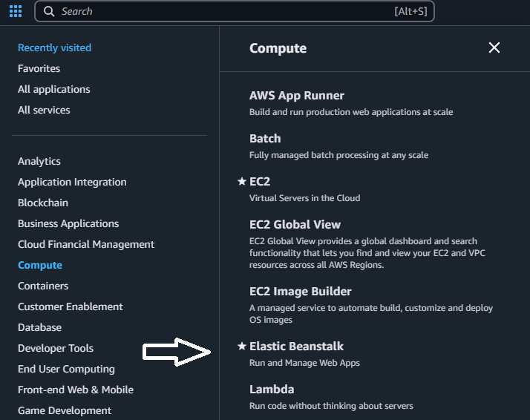This screenshot has width=530, height=420.
Task: Toggle the Elastic Beanstalk favorite star
Action: pyautogui.click(x=241, y=347)
